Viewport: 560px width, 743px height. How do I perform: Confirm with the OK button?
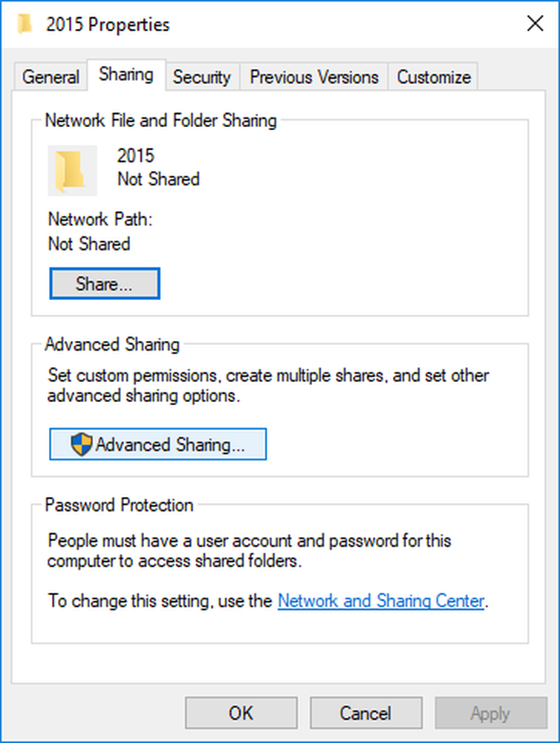point(241,714)
